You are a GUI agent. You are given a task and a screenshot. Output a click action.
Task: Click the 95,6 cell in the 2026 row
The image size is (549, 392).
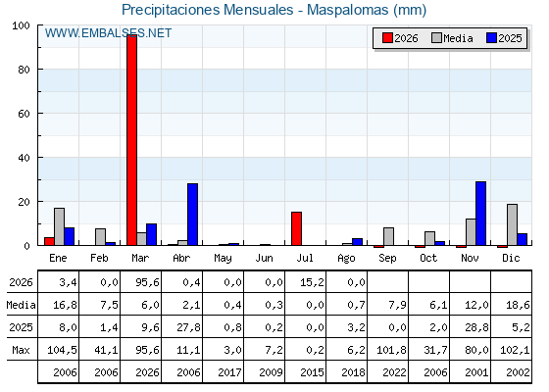tap(141, 282)
